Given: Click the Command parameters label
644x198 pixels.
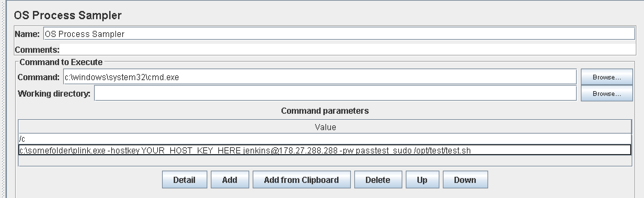Looking at the screenshot, I should (325, 111).
